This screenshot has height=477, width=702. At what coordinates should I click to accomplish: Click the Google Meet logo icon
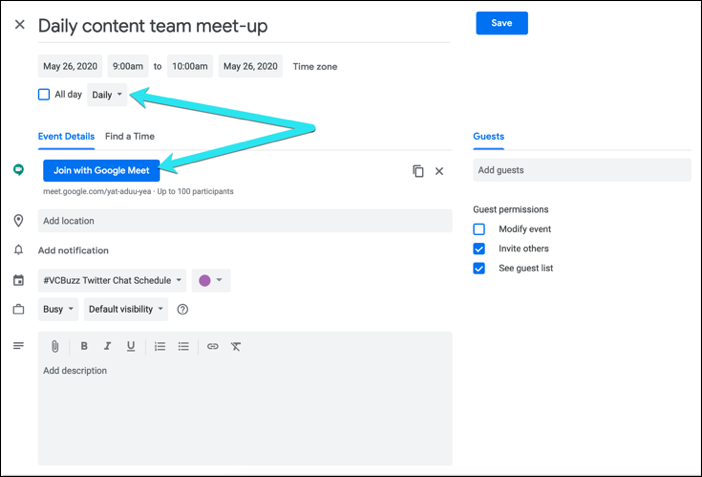(x=18, y=170)
